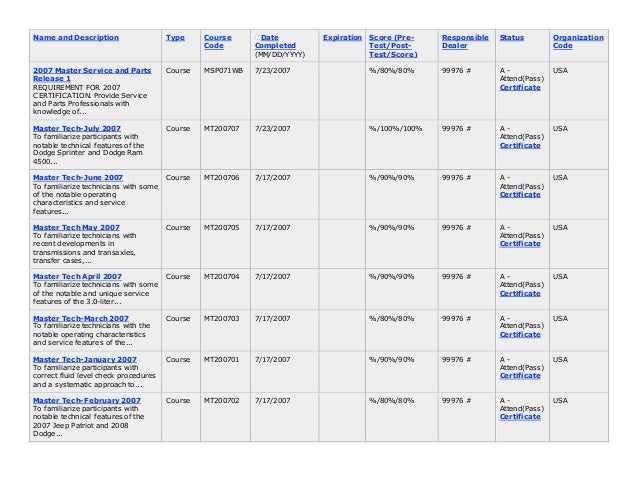638x493 pixels.
Task: Select course code MT200702 cell
Action: pos(221,401)
